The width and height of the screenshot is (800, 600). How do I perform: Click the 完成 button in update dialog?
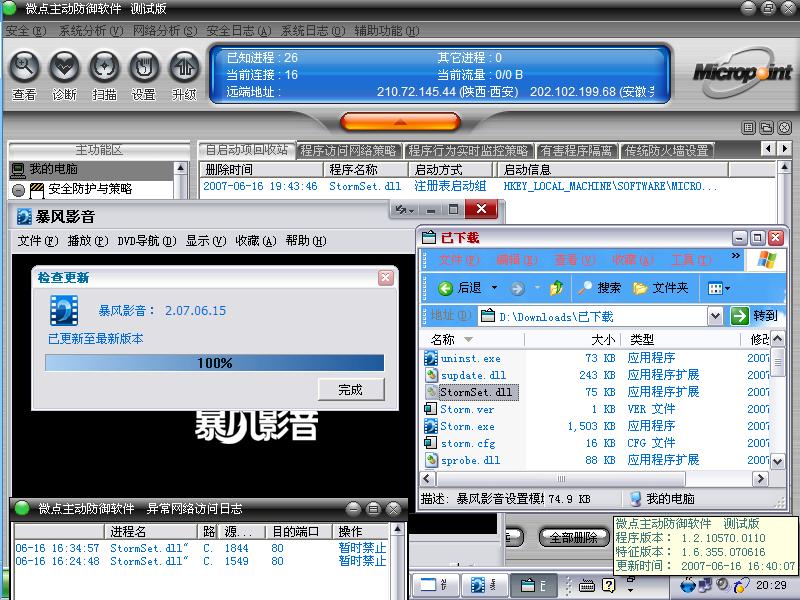click(x=351, y=390)
